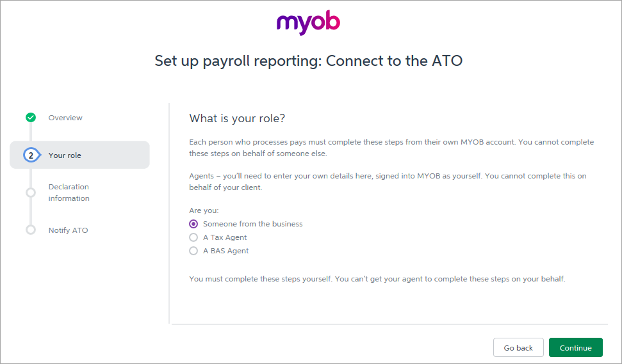The height and width of the screenshot is (364, 622).
Task: Click the green checkmark beside Overview
Action: [31, 117]
